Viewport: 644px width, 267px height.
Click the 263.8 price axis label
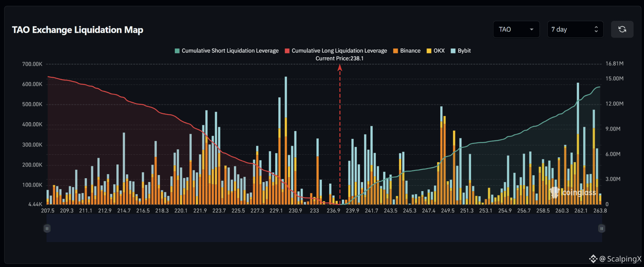[600, 211]
